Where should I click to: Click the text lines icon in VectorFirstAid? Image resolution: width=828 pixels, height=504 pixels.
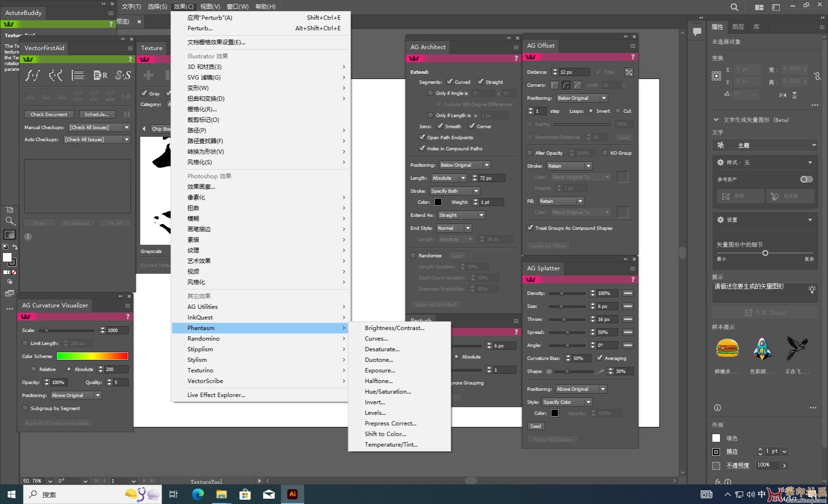(x=78, y=75)
